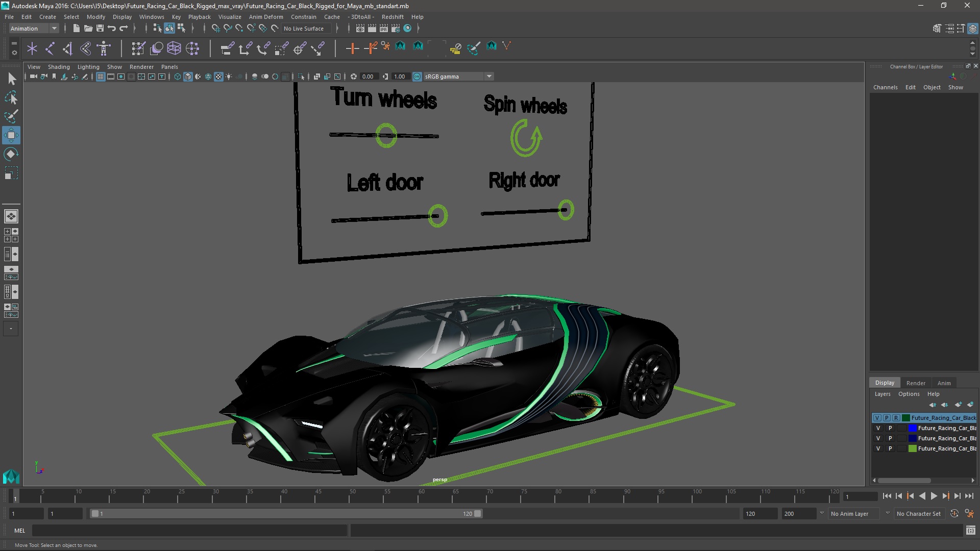Click the Create Locator star icon on shelf
The image size is (980, 551).
[32, 48]
